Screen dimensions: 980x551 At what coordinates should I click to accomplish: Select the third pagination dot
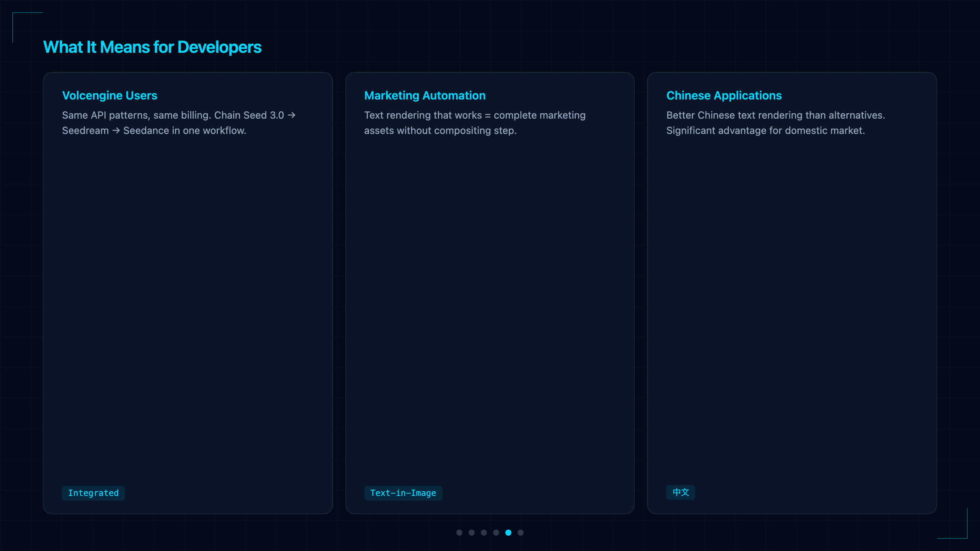point(484,533)
